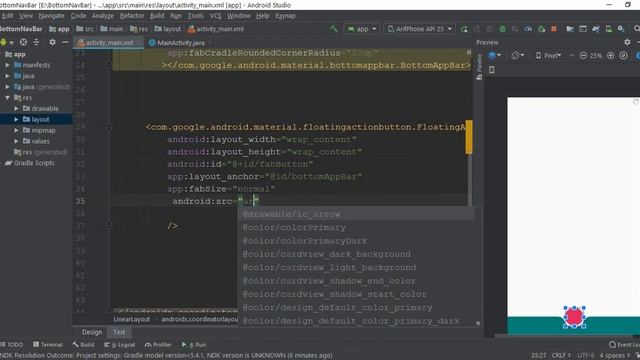Click Collapse All icon in Project panel
The image size is (640, 360).
click(36, 42)
